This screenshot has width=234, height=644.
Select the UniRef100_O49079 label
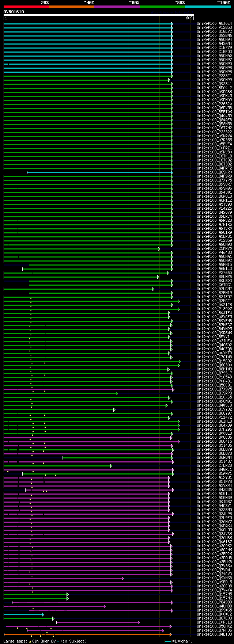pyautogui.click(x=214, y=212)
